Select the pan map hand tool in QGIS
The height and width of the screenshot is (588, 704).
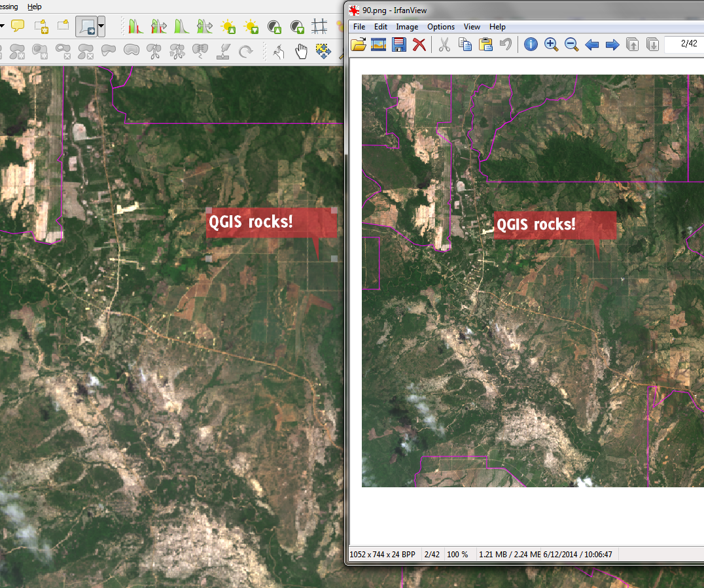point(301,52)
